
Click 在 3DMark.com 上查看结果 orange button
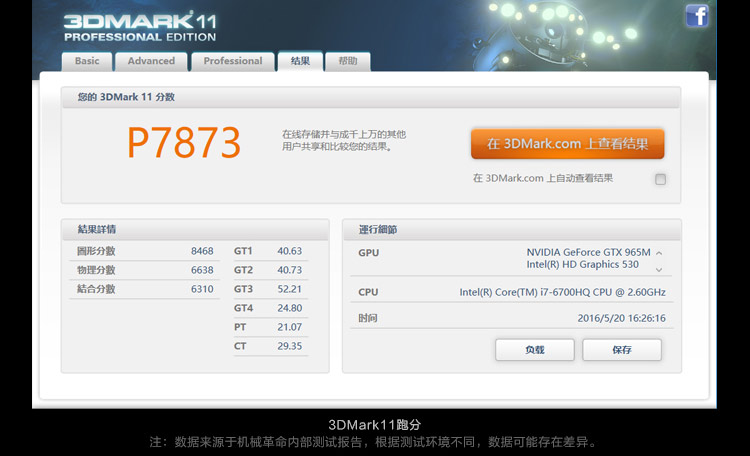(568, 144)
